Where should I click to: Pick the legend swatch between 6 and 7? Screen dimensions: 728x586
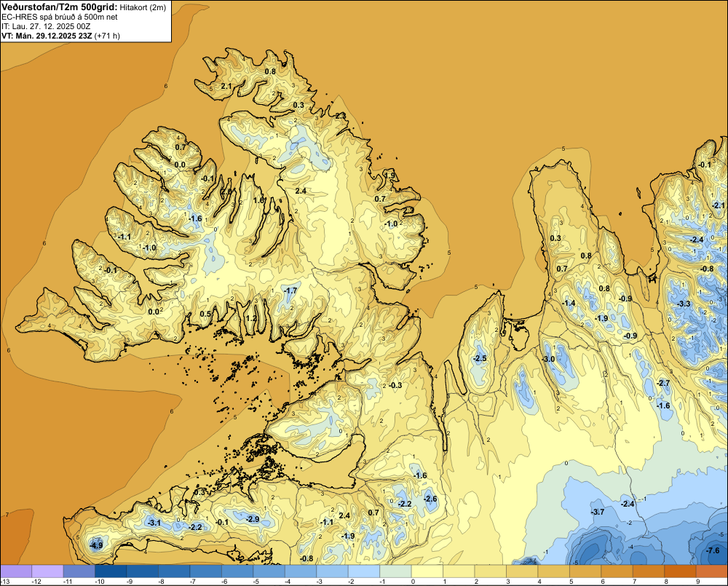[x=617, y=571]
